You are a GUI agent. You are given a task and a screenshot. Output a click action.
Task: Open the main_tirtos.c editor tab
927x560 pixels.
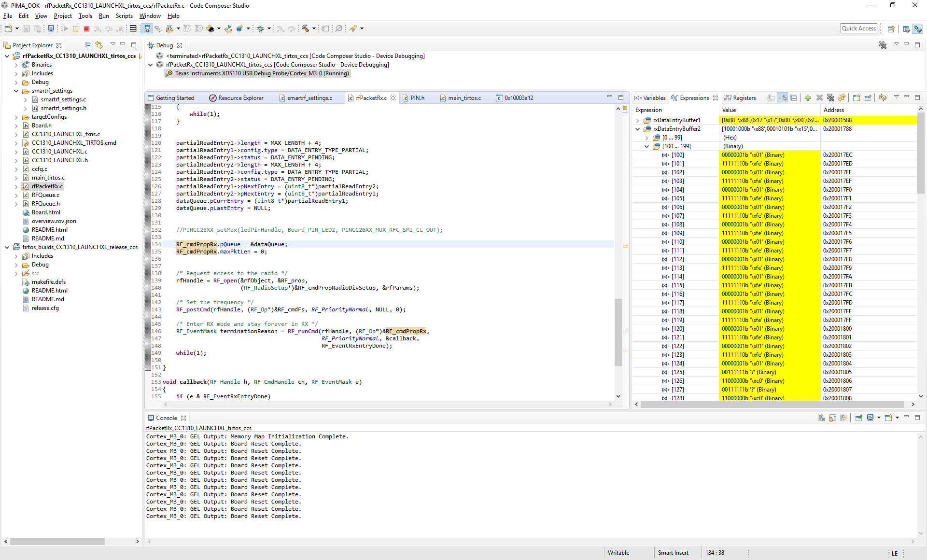coord(464,98)
